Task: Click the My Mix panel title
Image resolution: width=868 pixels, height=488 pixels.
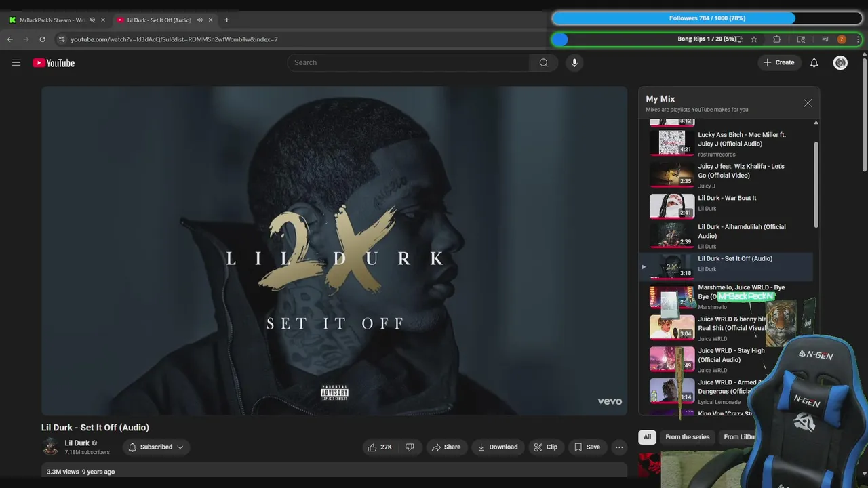Action: click(x=660, y=99)
